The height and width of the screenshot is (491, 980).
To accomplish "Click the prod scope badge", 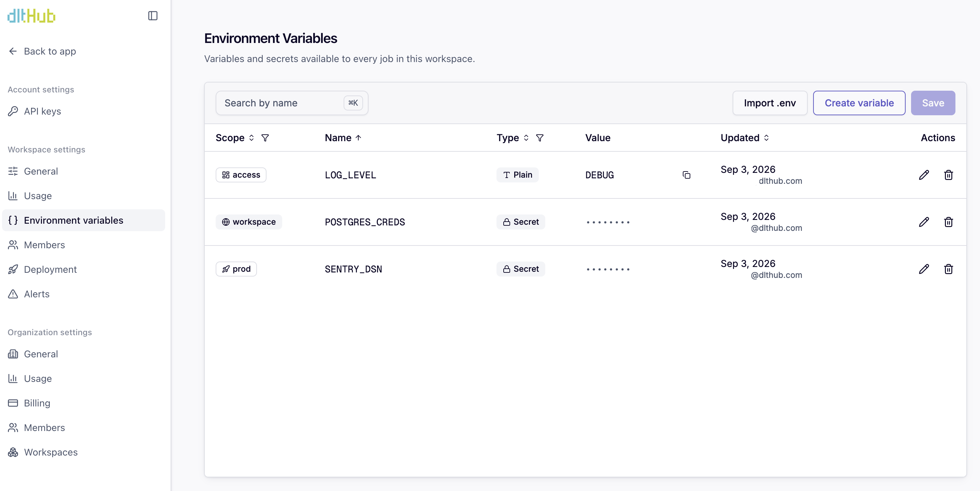I will pos(236,269).
